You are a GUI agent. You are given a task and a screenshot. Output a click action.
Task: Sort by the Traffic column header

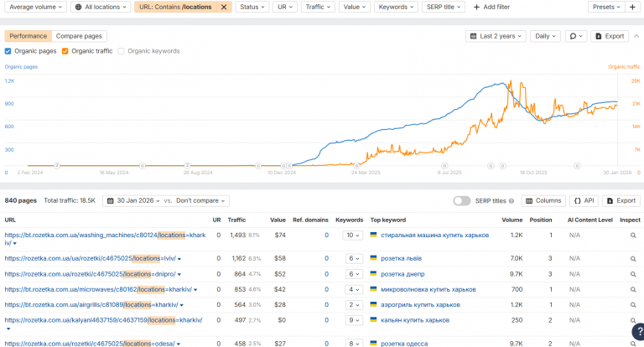tap(236, 220)
